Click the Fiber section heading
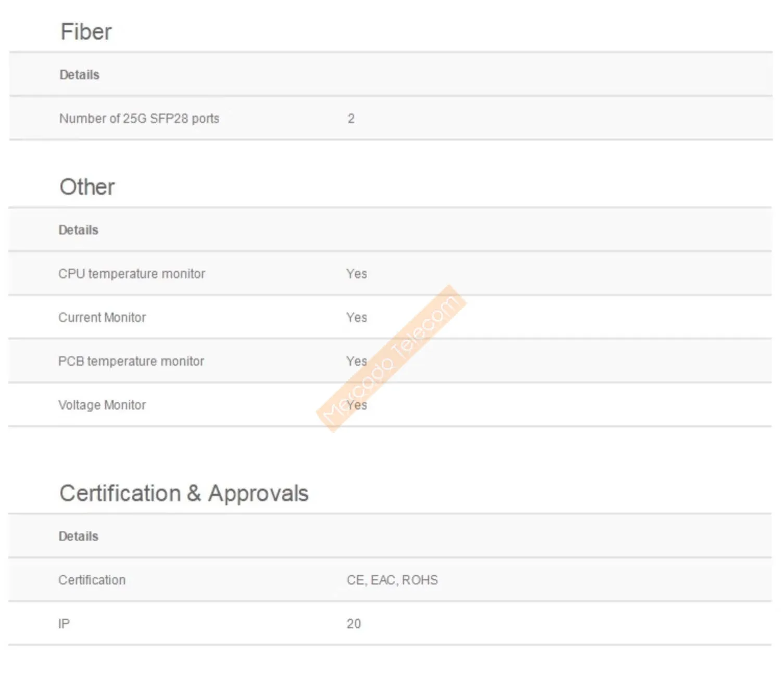781x700 pixels. click(86, 32)
